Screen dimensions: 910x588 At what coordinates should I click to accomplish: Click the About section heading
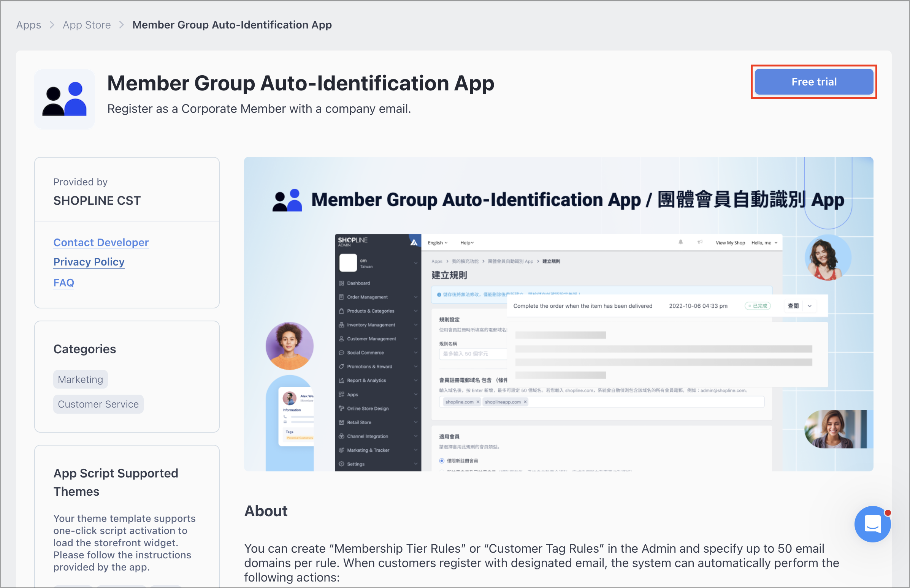point(266,511)
